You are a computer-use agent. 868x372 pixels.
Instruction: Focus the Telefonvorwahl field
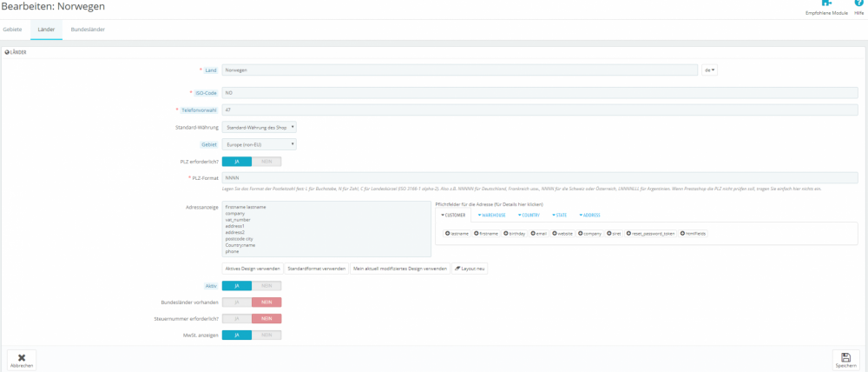[540, 110]
